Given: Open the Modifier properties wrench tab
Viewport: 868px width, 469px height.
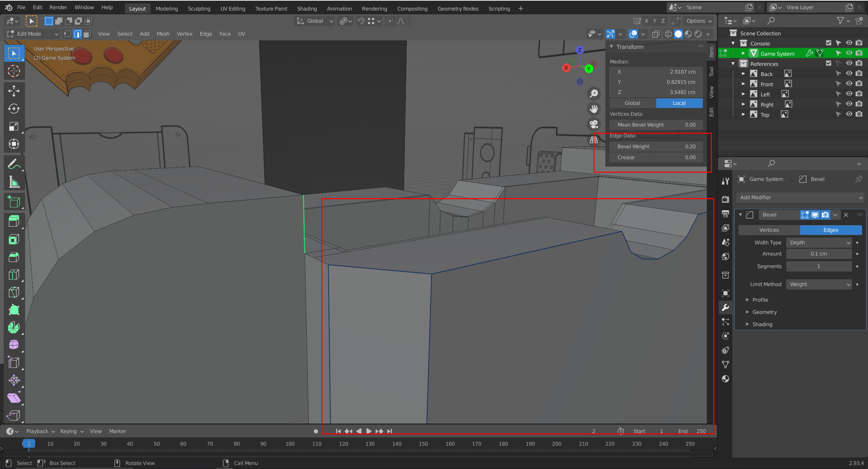Looking at the screenshot, I should tap(725, 307).
